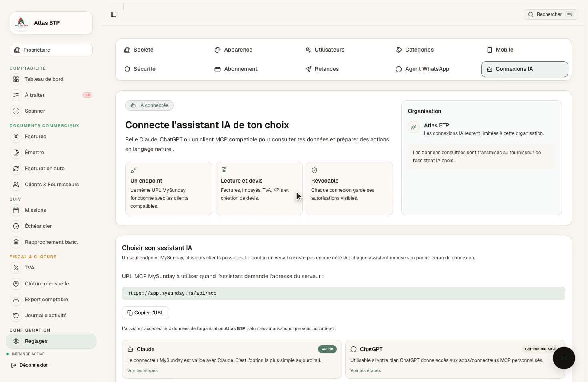Click the TVA percent icon
Screen dimensions: 588x382
pyautogui.click(x=16, y=268)
